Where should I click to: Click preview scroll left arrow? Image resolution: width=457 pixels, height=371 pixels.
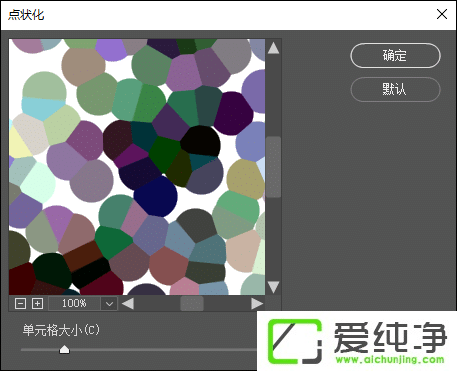click(128, 304)
